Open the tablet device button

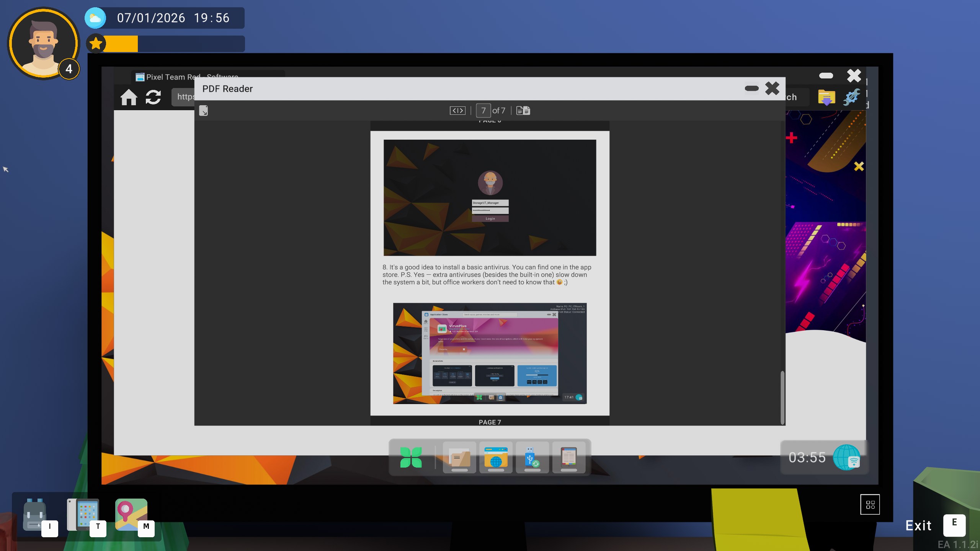[x=83, y=515]
